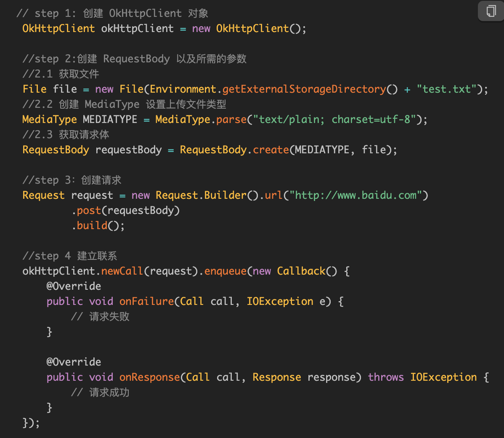
Task: Click the '.post(requestBody)' line
Action: (125, 211)
